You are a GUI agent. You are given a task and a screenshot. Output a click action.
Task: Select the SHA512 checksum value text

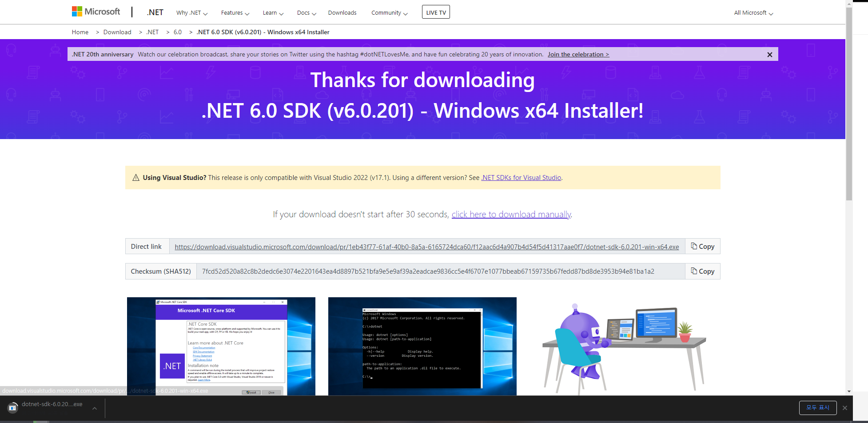tap(428, 271)
